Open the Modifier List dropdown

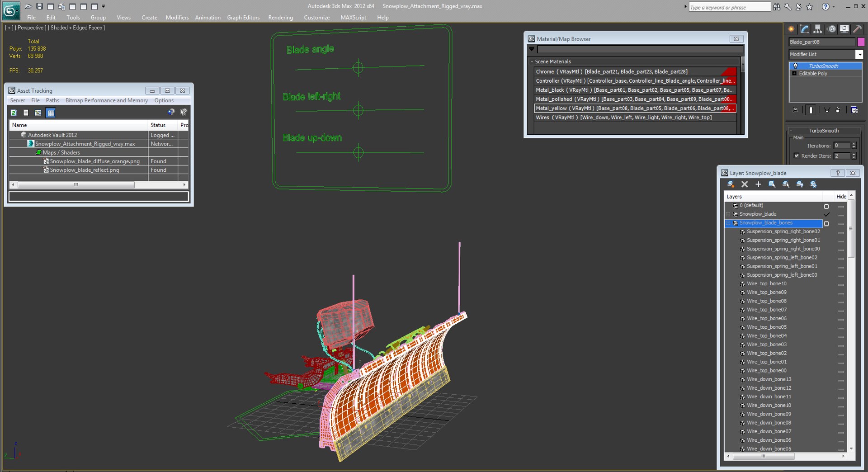pos(859,54)
